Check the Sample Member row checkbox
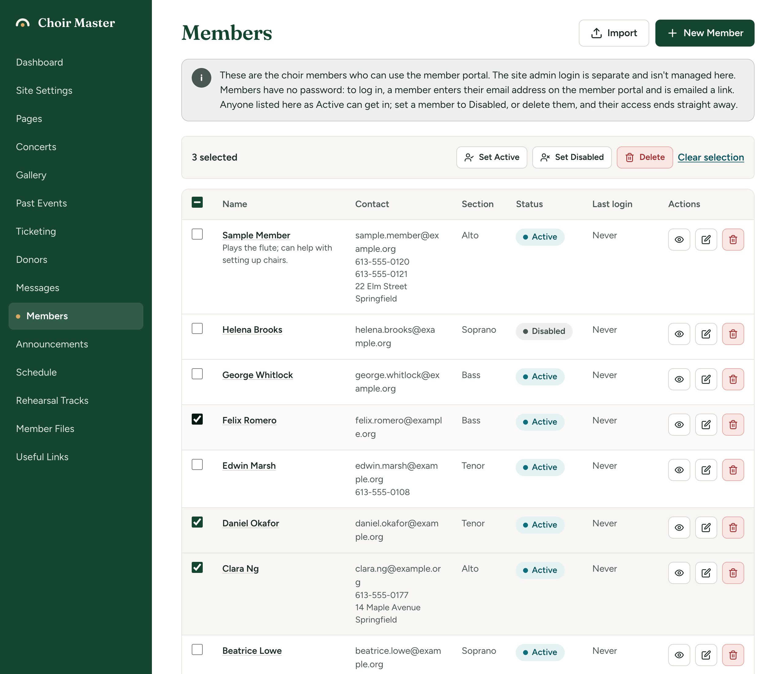The image size is (784, 674). click(x=197, y=234)
